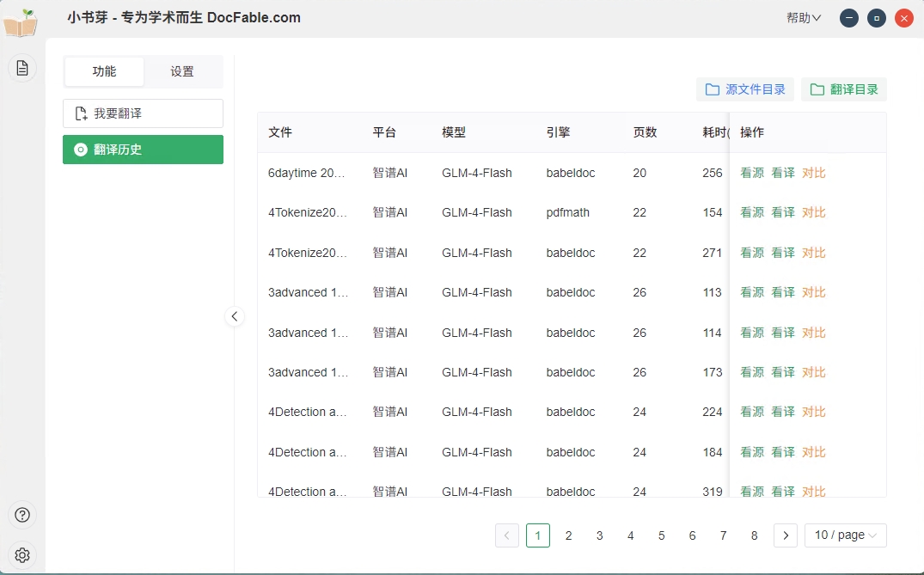Click page count 20 in 6daytime row
This screenshot has height=575, width=924.
(639, 173)
